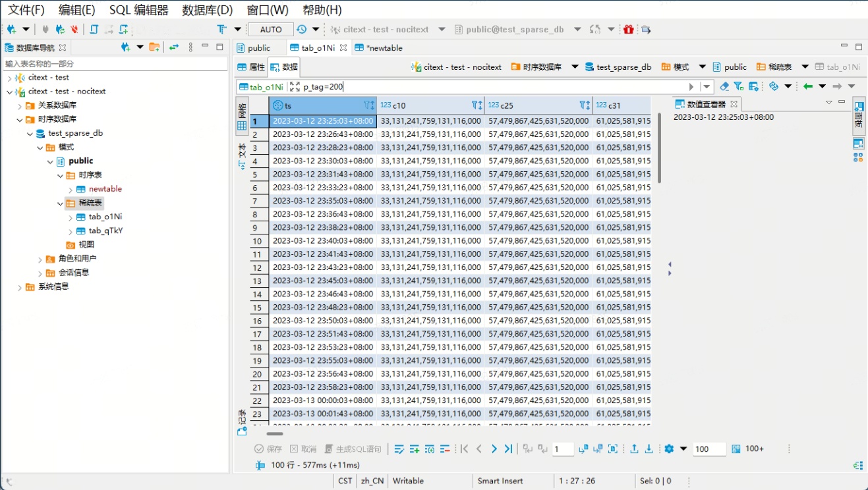Click the c10 column sort/filter icon
The image size is (868, 490).
point(477,105)
